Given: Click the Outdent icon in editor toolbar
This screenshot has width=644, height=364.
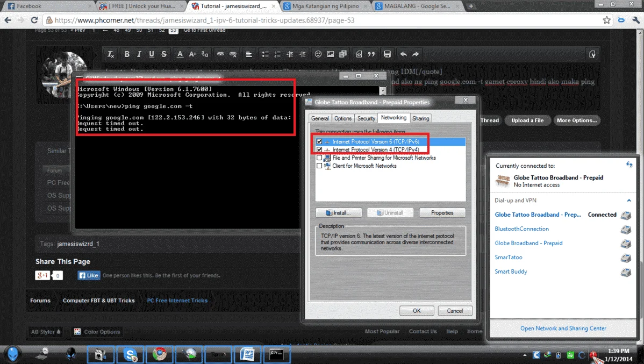Looking at the screenshot, I should click(x=290, y=54).
